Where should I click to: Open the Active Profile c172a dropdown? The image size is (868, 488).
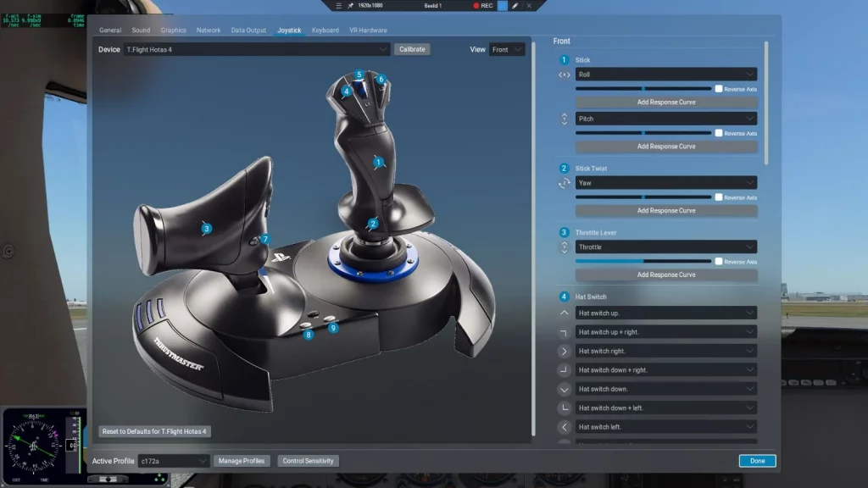(174, 461)
